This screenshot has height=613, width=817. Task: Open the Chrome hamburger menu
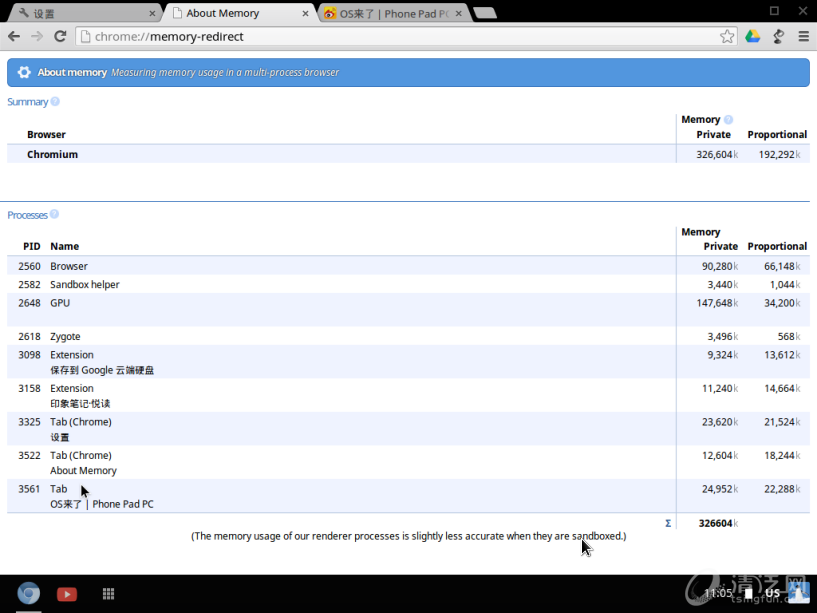click(x=804, y=36)
